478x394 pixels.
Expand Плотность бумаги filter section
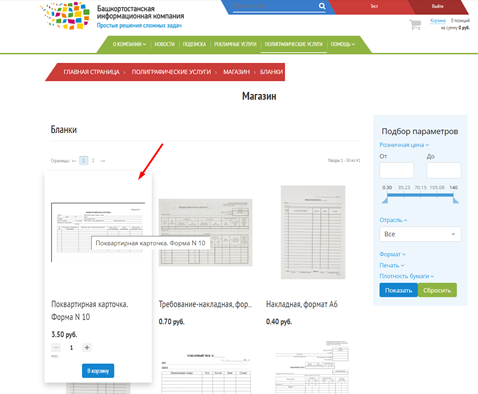[x=407, y=276]
